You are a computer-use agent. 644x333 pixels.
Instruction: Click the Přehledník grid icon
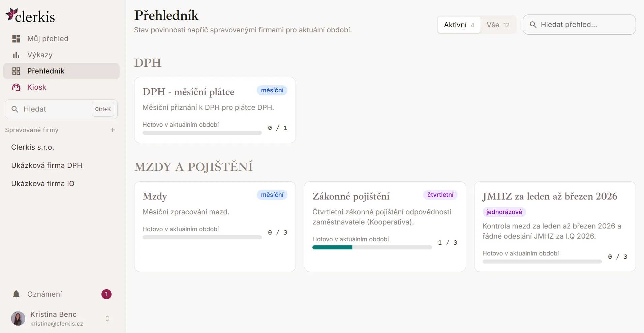coord(16,71)
